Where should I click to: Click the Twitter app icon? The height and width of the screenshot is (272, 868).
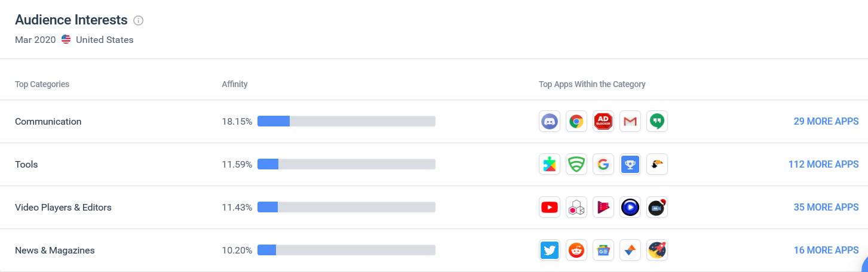point(549,251)
